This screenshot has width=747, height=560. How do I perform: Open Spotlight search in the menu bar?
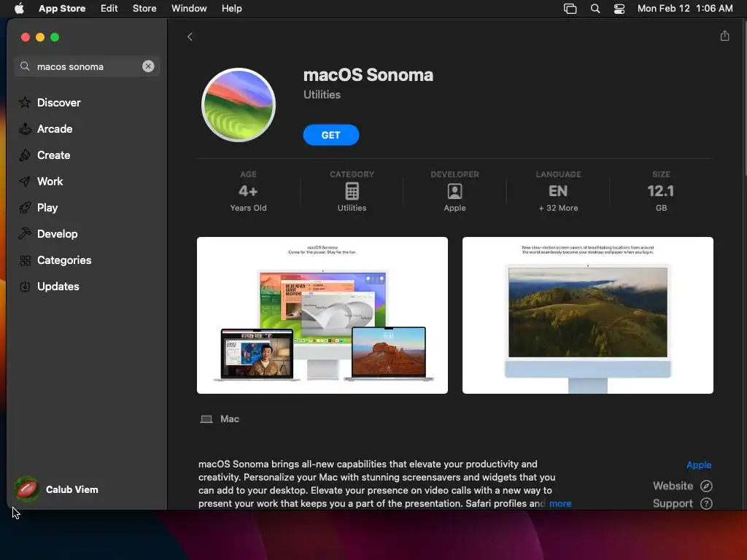click(x=595, y=8)
